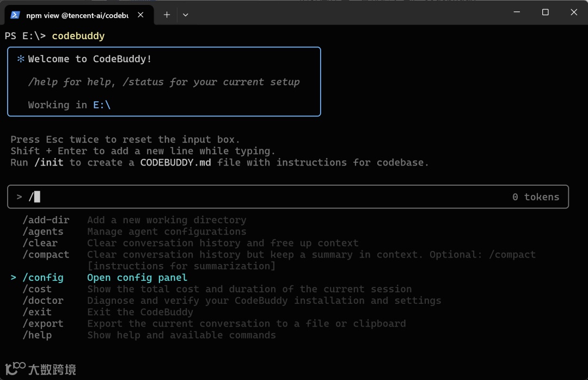Close the npm view terminal tab
The width and height of the screenshot is (588, 380).
click(x=140, y=15)
